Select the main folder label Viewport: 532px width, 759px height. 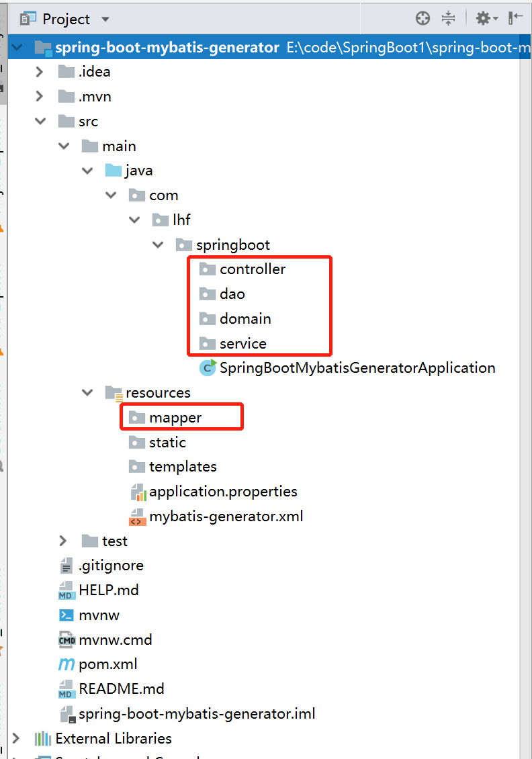pyautogui.click(x=119, y=146)
